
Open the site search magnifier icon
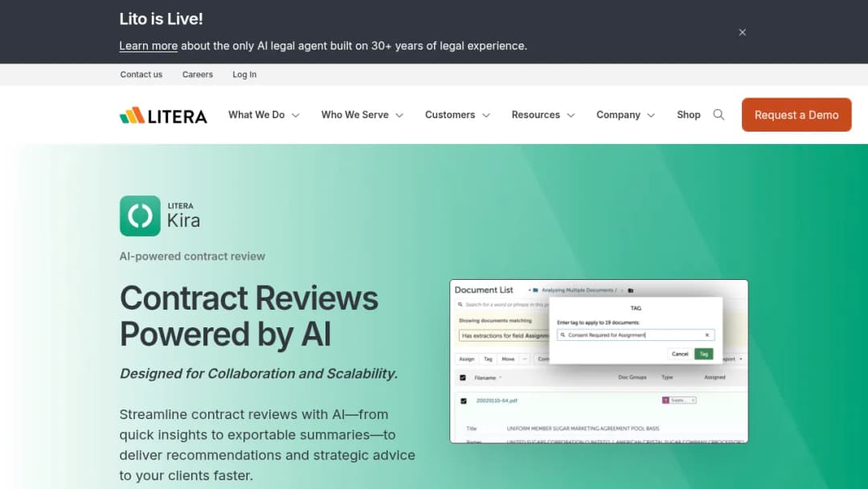(x=719, y=115)
